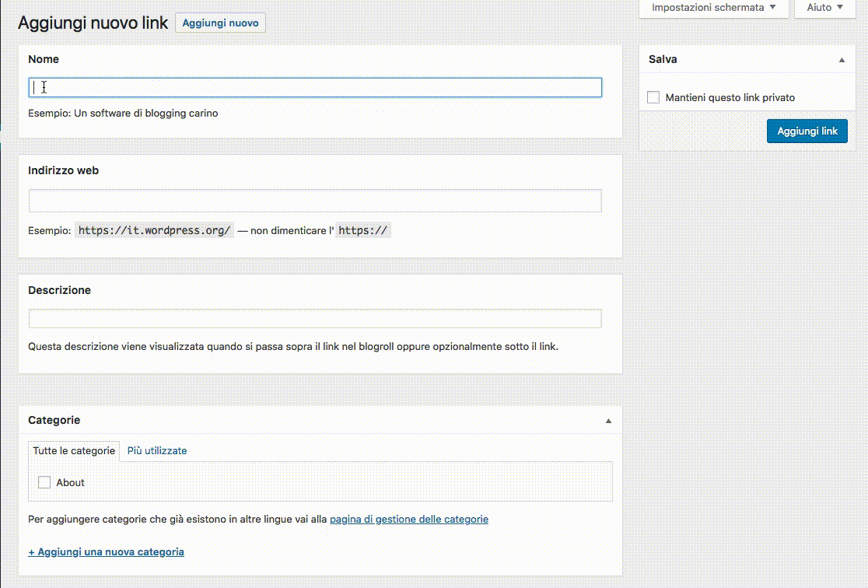
Task: Click + Aggiungi una nuova categoria
Action: pos(106,551)
